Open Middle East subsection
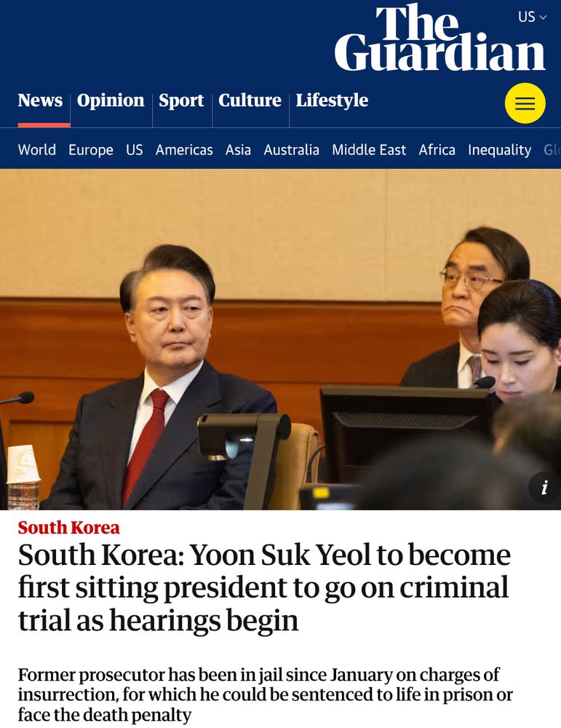Viewport: 561px width, 728px height. point(369,149)
